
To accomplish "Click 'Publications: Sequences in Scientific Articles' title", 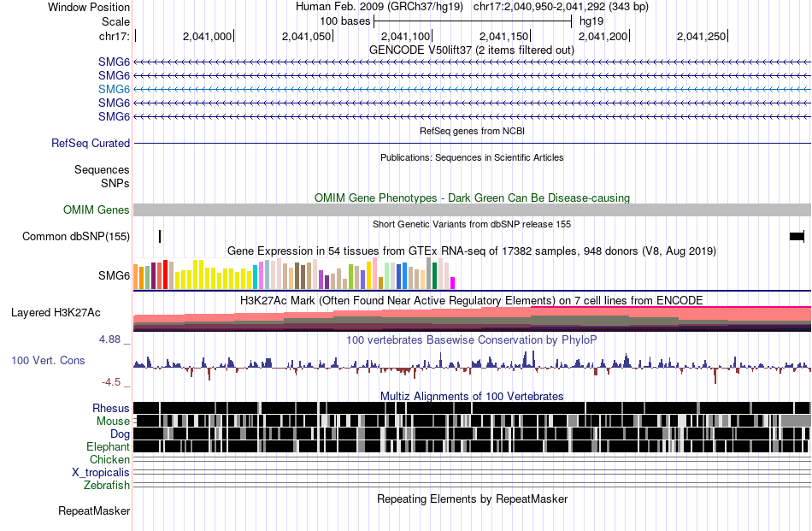I will click(x=472, y=157).
